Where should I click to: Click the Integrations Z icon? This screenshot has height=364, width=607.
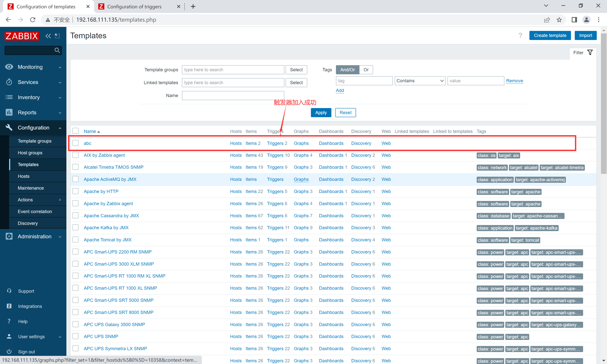(x=9, y=306)
